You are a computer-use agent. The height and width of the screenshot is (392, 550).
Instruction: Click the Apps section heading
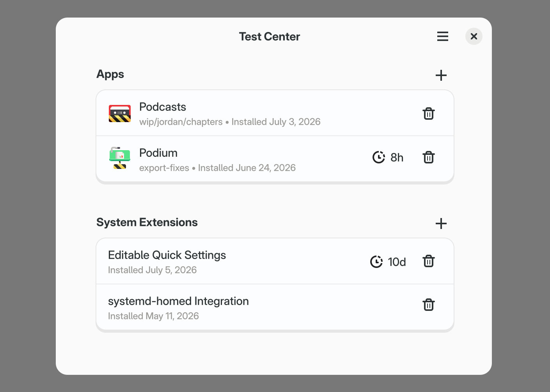click(x=110, y=74)
